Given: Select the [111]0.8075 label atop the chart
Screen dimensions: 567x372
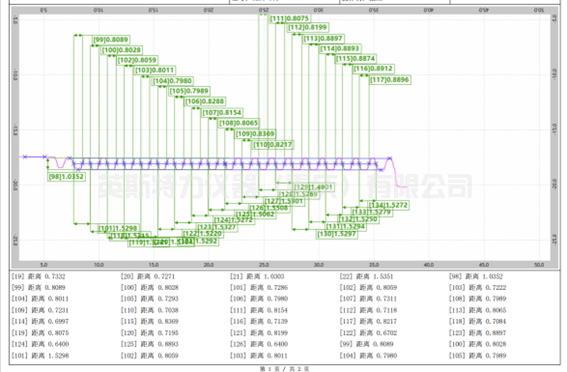Looking at the screenshot, I should coord(290,18).
